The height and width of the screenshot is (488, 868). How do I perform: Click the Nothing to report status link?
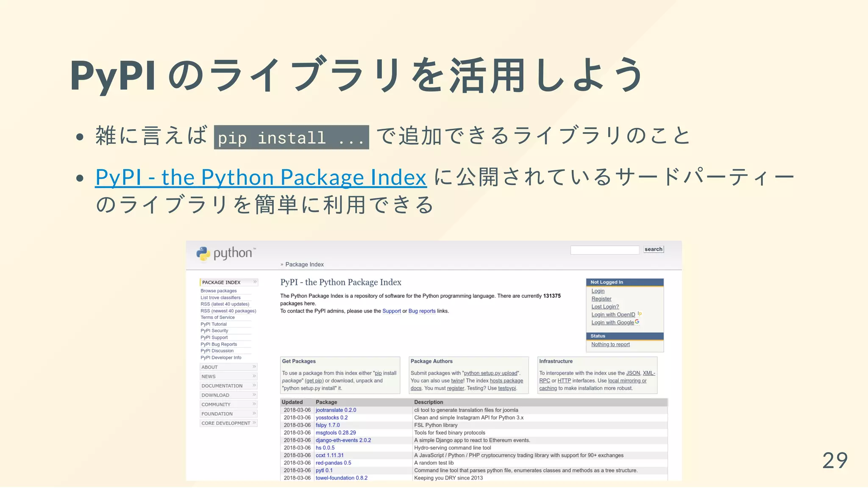tap(610, 344)
